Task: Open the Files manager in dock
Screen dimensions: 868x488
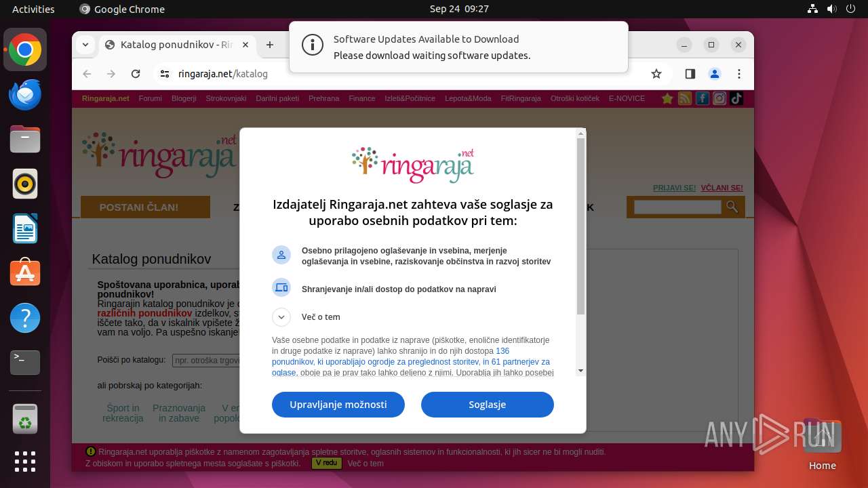Action: 25,139
